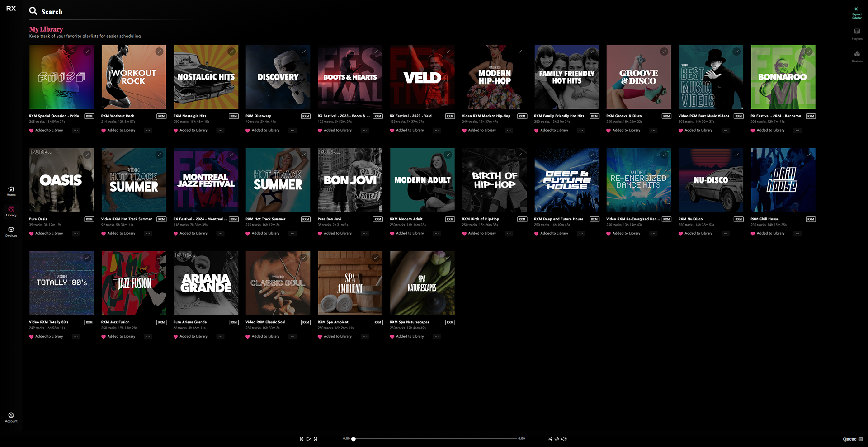Screen dimensions: 868x447
Task: Toggle checkmark on Bonnaroo cover
Action: pos(809,52)
